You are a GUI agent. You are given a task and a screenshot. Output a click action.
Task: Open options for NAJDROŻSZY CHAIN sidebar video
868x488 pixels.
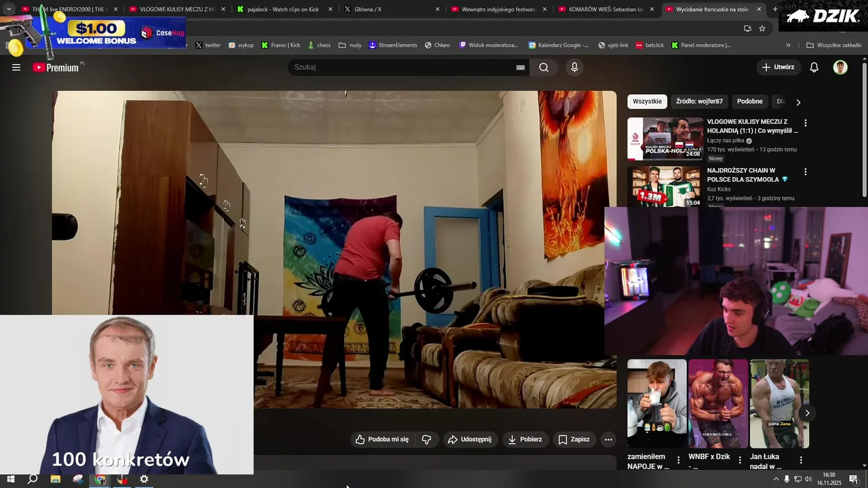click(806, 172)
